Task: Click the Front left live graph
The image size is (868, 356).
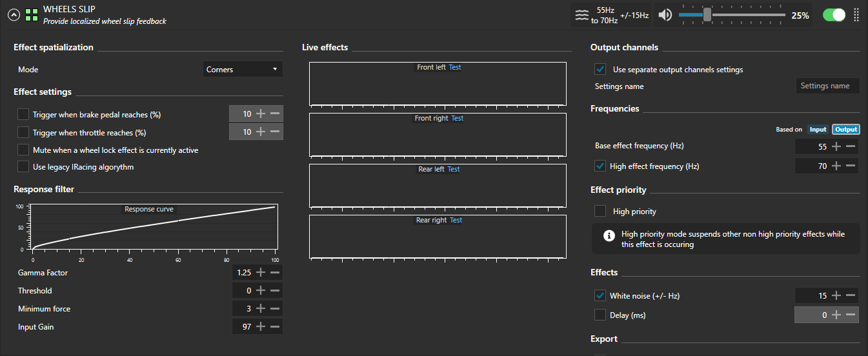Action: [x=438, y=84]
